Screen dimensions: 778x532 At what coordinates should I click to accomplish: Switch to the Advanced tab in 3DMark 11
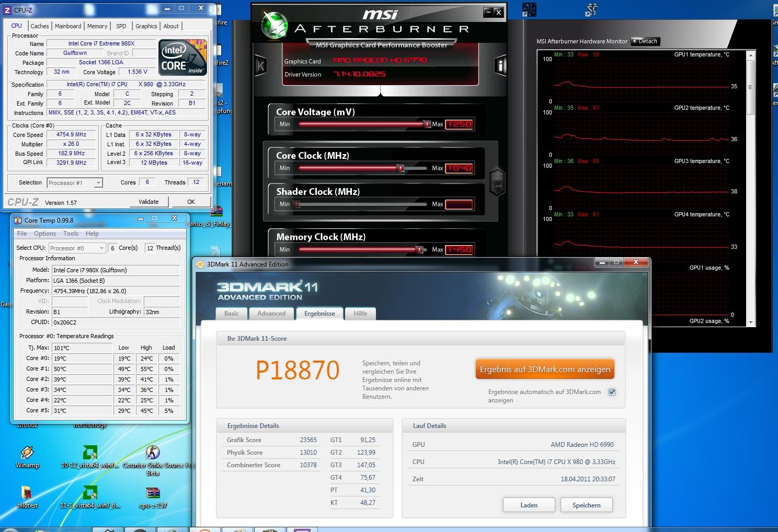pyautogui.click(x=271, y=314)
